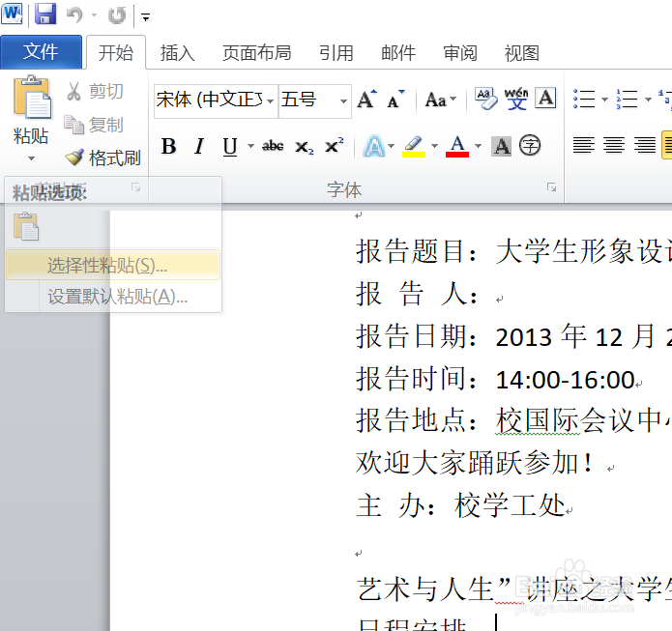Align text right
Image resolution: width=672 pixels, height=631 pixels.
(x=645, y=145)
